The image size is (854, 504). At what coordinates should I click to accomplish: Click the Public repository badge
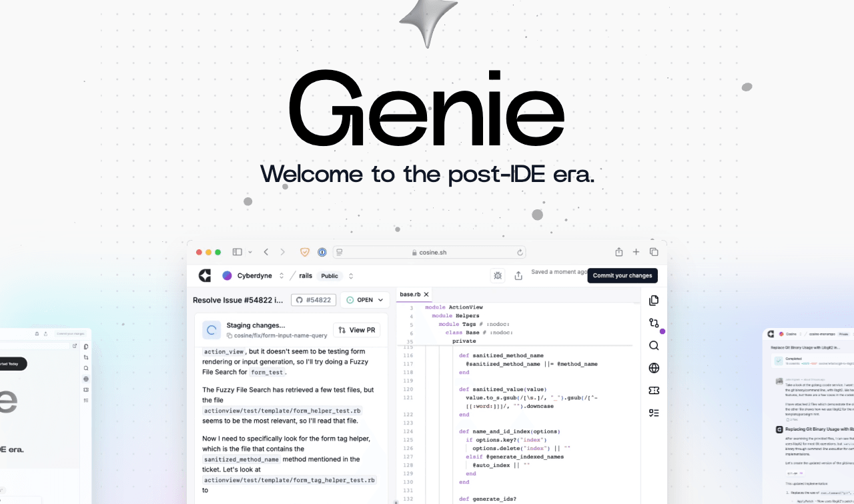pos(330,275)
